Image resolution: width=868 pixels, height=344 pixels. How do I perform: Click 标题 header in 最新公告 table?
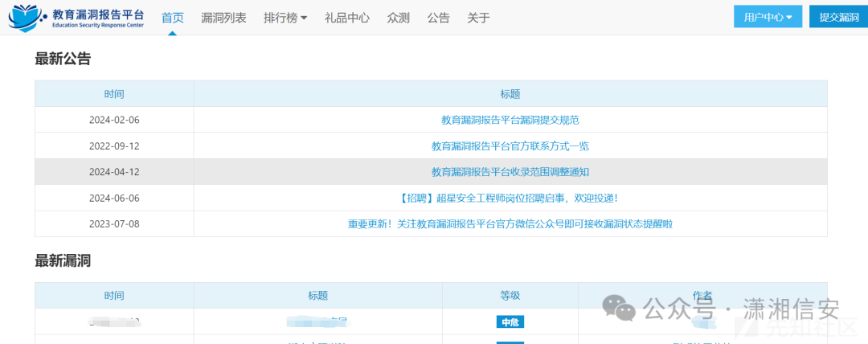pos(510,93)
